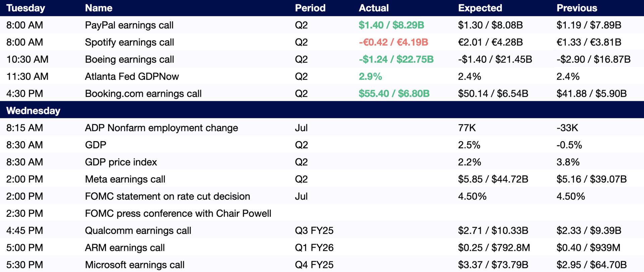Click the Qualcomm earnings call row
Screen dimensions: 644x272
click(138, 230)
